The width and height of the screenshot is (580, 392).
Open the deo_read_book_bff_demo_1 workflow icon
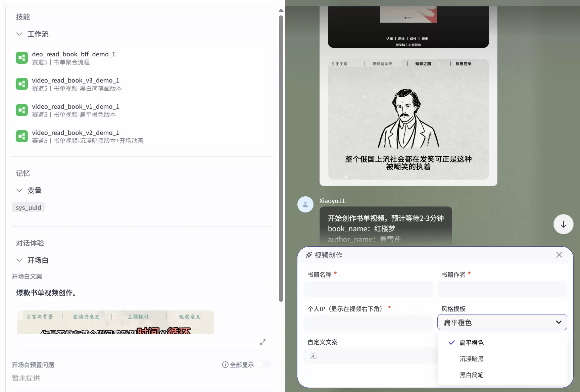point(21,58)
